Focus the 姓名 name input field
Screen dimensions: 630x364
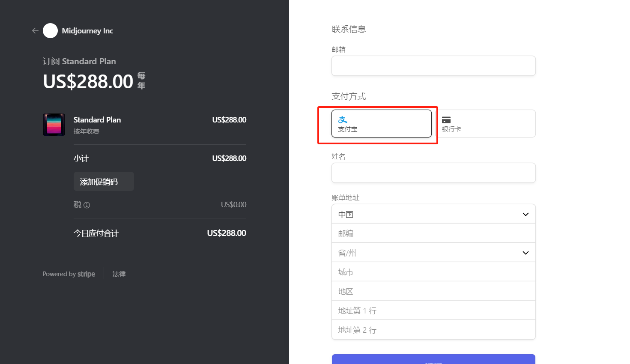433,173
